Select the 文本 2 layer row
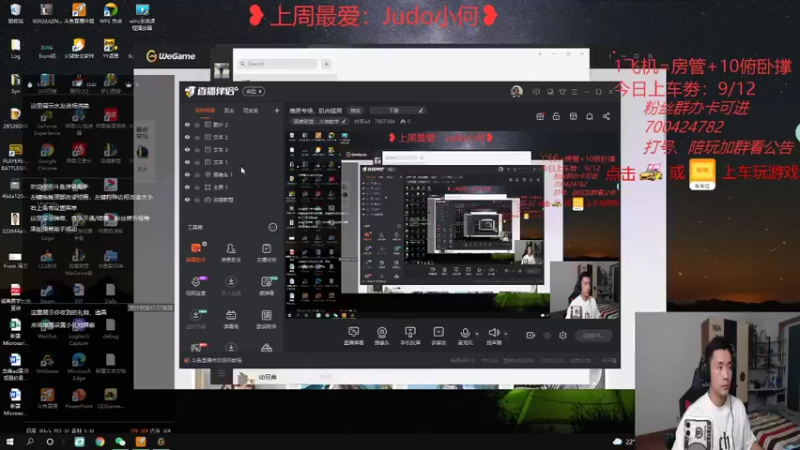Screen dimensions: 800x450 [232, 137]
